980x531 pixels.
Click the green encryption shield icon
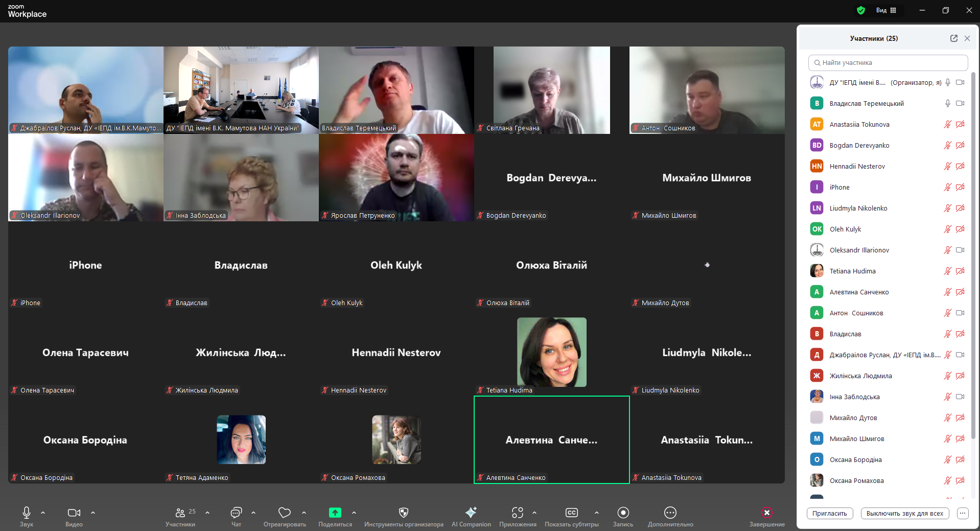[861, 10]
